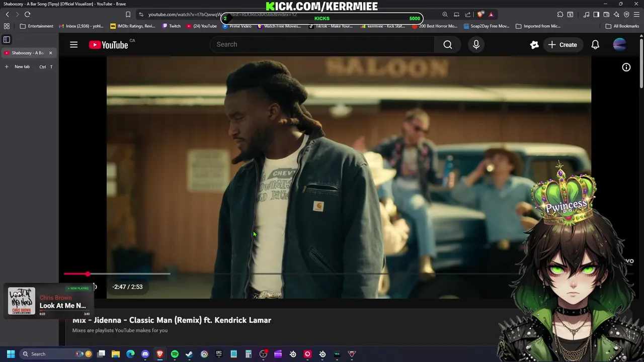Close the Shaboozey vertical tab
This screenshot has width=644, height=362.
click(50, 53)
